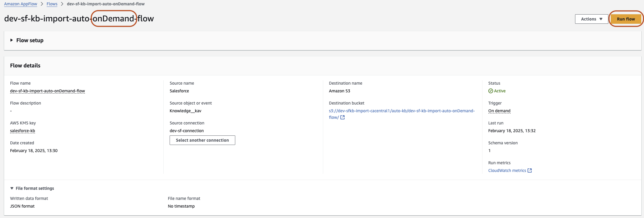Collapse the File format settings section
The image size is (644, 218).
point(32,188)
